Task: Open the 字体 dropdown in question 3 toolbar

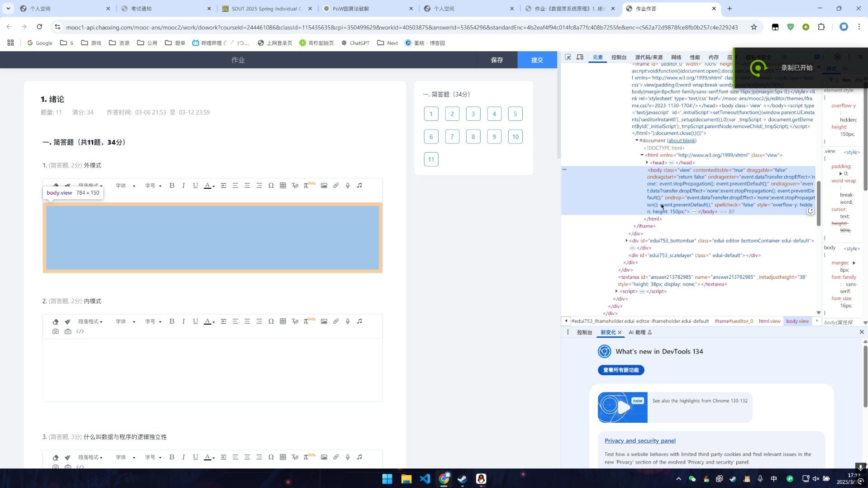Action: click(x=125, y=457)
